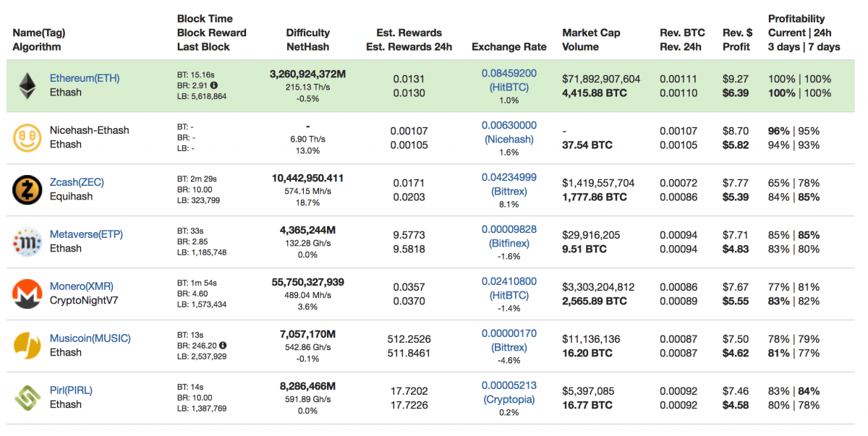Click the Monero coin logo
The width and height of the screenshot is (868, 436).
[27, 294]
